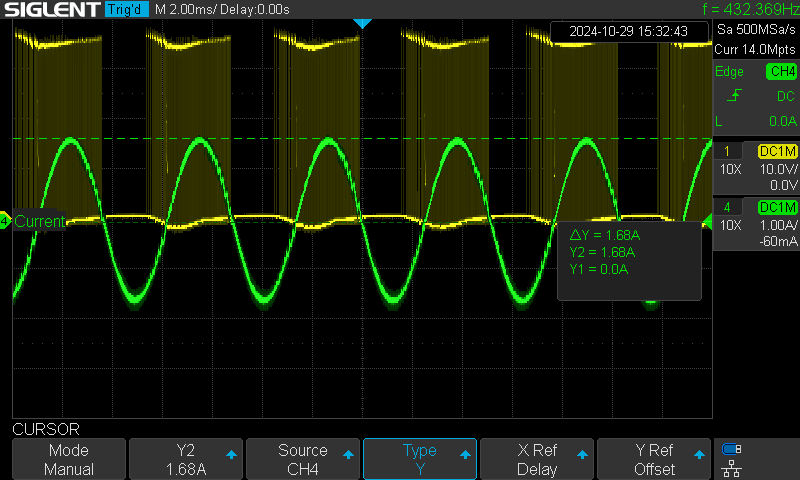The width and height of the screenshot is (800, 480).
Task: Click the Curr 14.0Mpts memory depth
Action: (755, 49)
